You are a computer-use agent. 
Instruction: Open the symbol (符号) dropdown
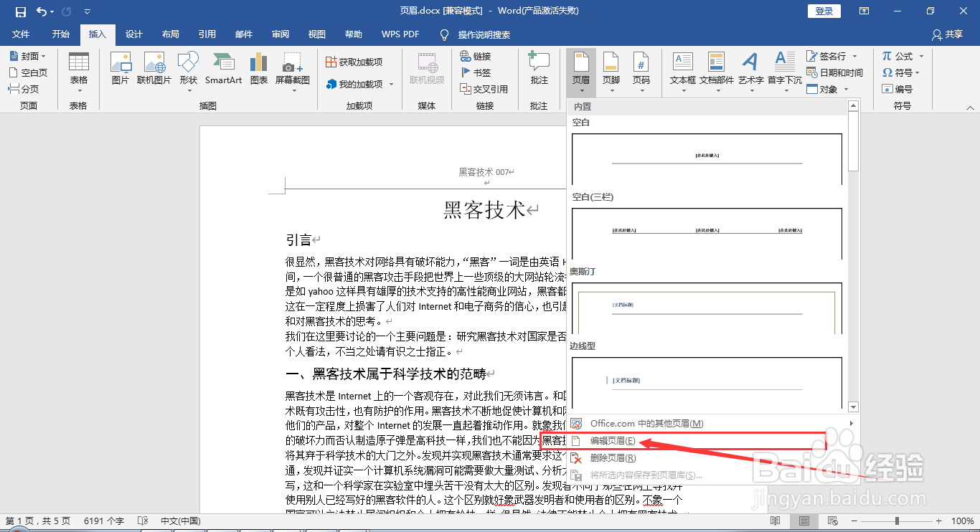tap(901, 72)
